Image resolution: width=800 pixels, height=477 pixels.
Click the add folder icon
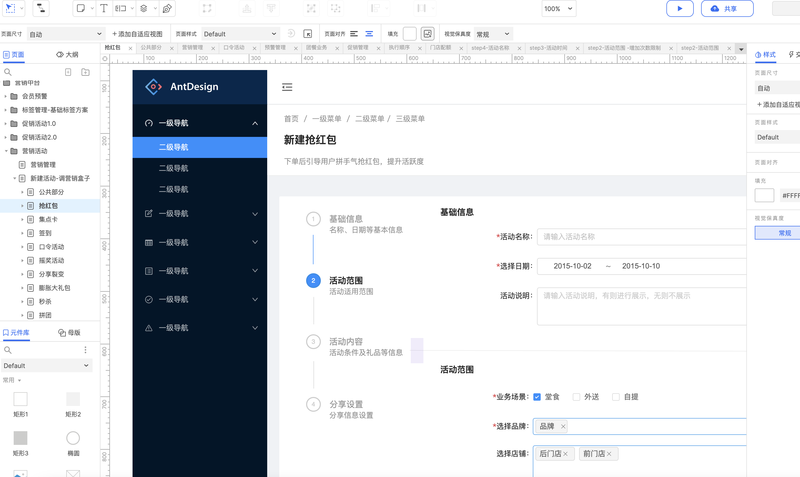coord(85,72)
